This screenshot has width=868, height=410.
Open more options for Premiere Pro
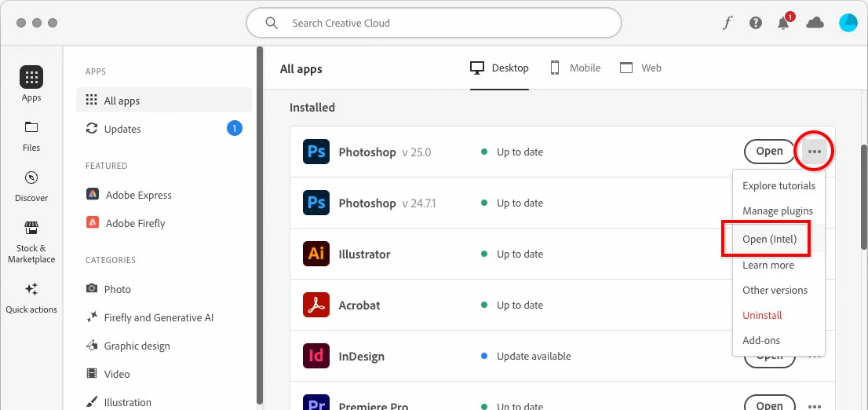coord(815,406)
